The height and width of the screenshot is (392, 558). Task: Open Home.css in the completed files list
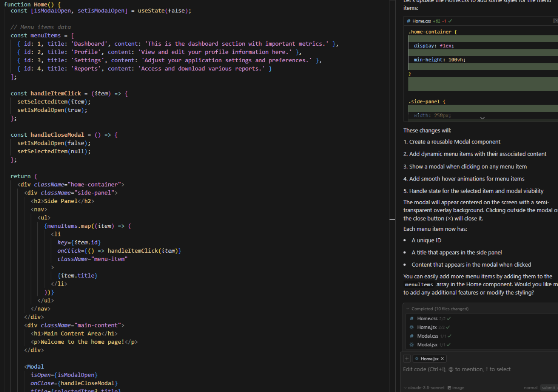[427, 319]
